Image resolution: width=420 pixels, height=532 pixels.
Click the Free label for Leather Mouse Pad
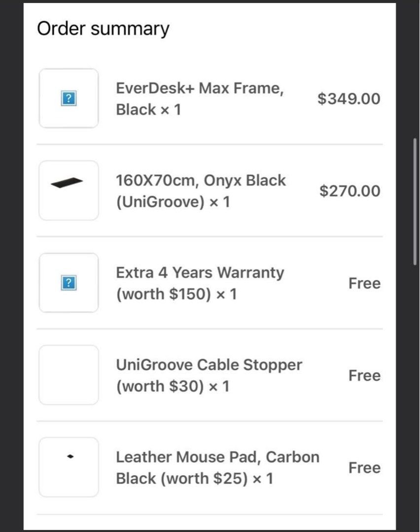point(364,467)
